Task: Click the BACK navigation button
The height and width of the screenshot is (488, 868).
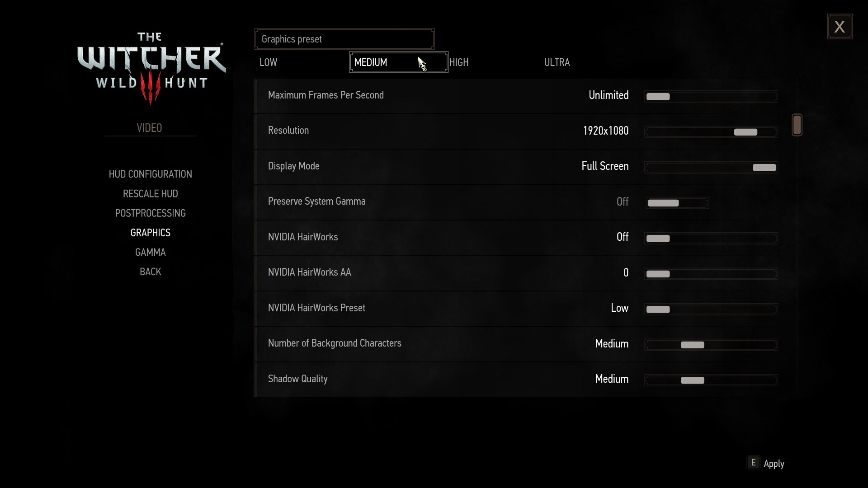Action: point(150,272)
